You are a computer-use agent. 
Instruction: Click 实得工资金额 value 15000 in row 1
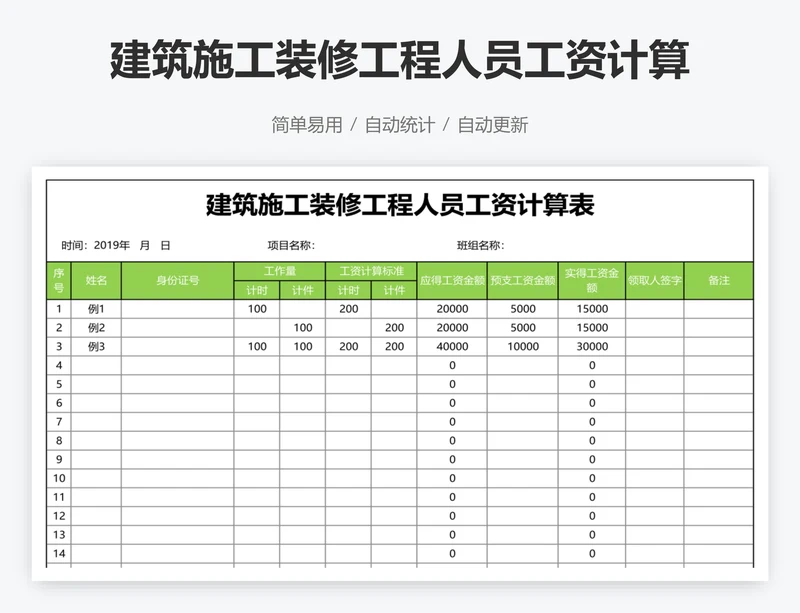592,309
